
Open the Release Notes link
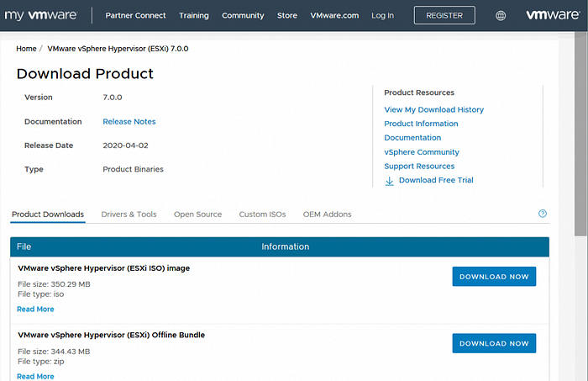(129, 121)
